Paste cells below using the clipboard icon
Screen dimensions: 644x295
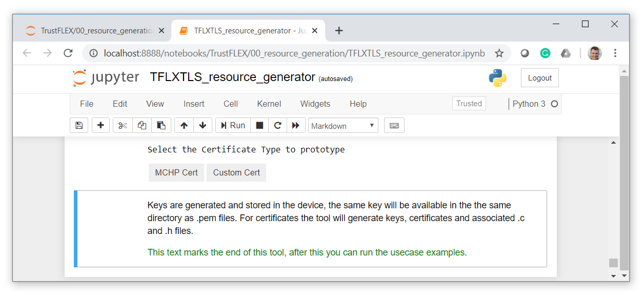click(x=161, y=126)
